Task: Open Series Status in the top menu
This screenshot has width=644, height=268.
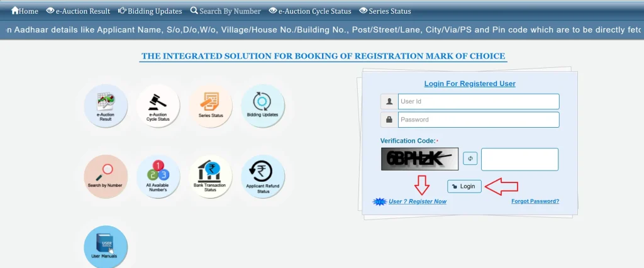Action: [385, 11]
